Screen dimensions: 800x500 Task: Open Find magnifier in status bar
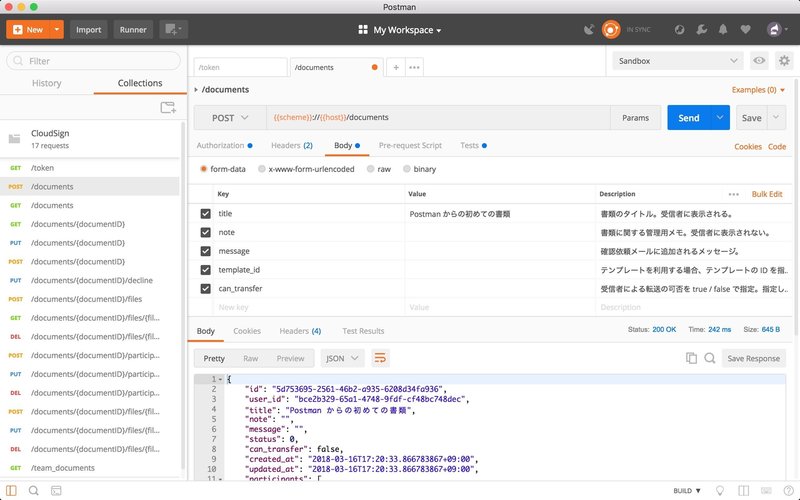tap(34, 490)
